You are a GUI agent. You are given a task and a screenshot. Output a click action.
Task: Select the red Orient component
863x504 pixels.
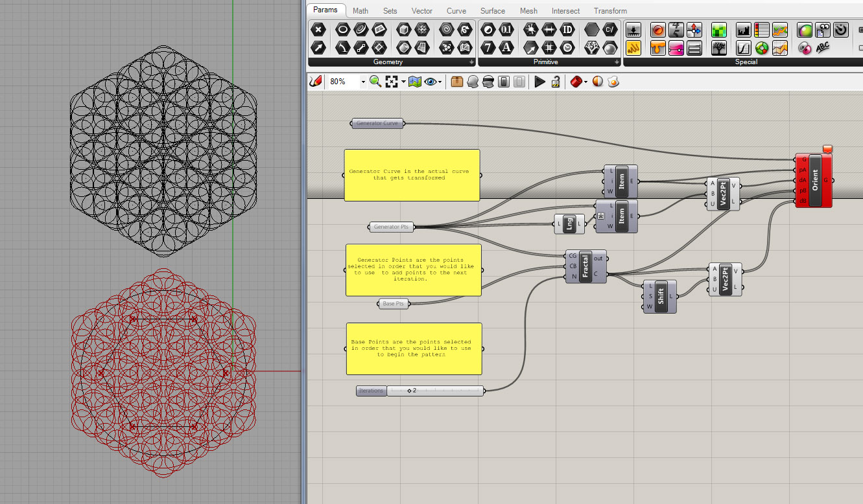(x=814, y=180)
